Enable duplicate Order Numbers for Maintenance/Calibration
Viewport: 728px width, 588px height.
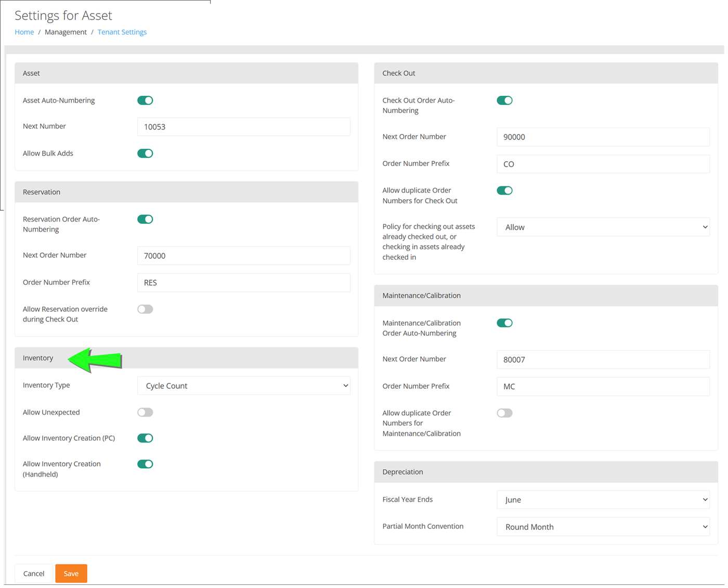coord(504,413)
